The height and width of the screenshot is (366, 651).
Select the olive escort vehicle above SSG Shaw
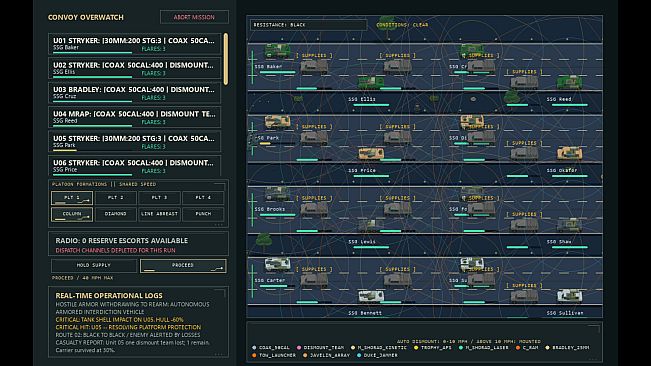click(569, 224)
